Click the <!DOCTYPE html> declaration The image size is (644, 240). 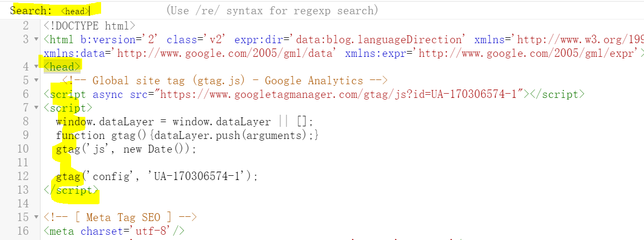90,26
